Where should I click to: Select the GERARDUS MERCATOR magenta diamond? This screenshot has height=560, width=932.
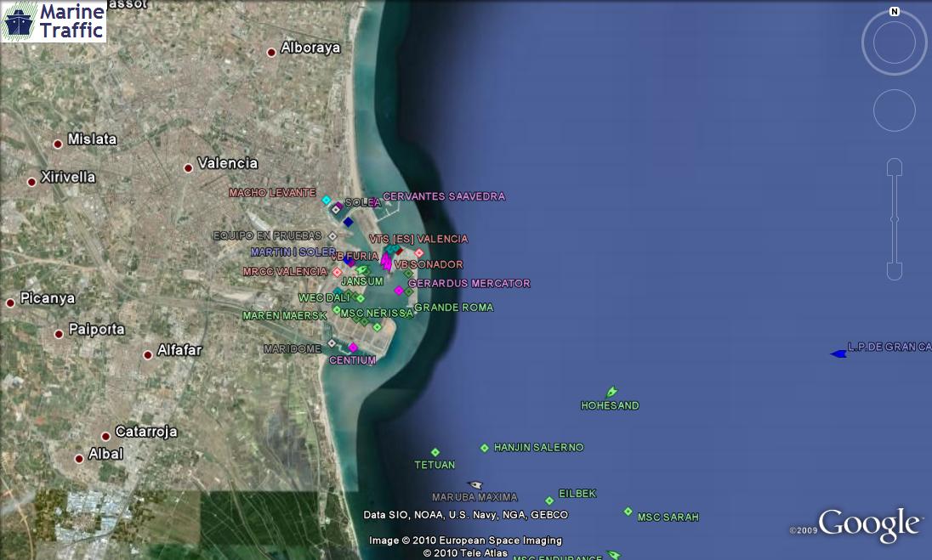coord(399,291)
